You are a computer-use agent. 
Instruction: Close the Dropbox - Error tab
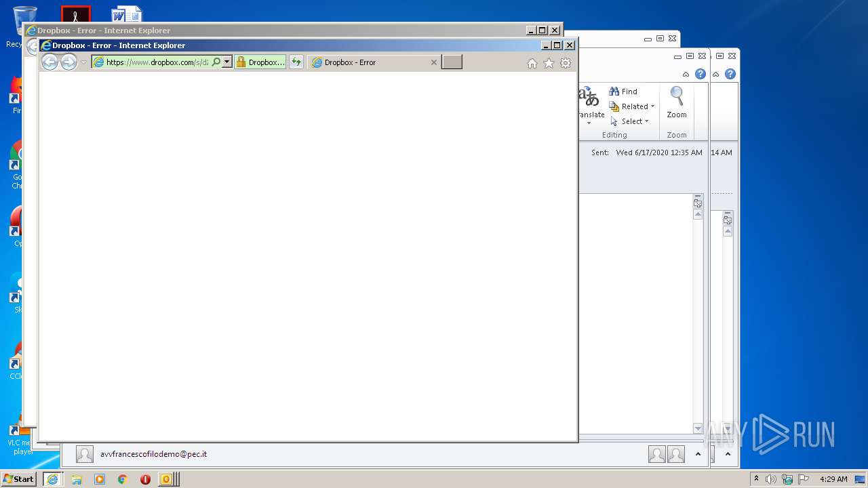pos(434,62)
